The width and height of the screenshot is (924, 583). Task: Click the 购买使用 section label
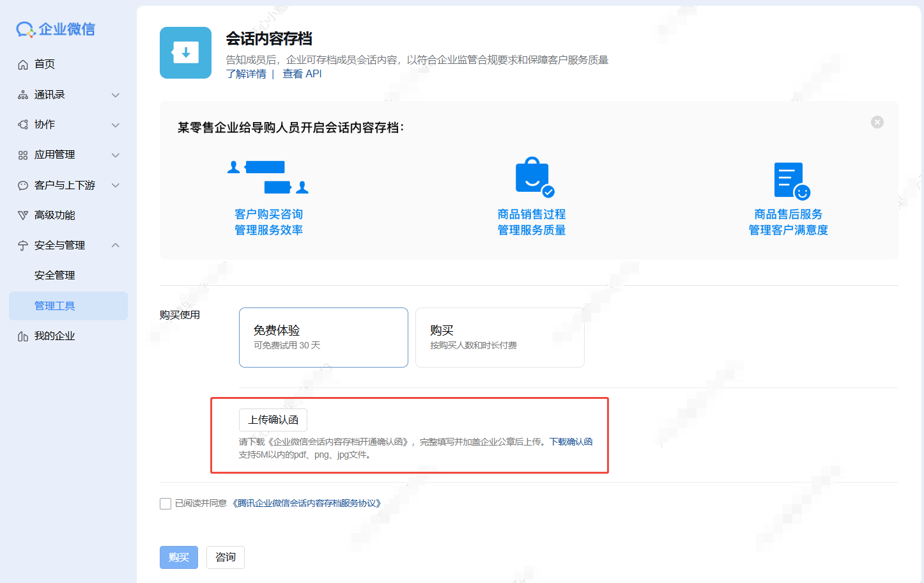(180, 315)
